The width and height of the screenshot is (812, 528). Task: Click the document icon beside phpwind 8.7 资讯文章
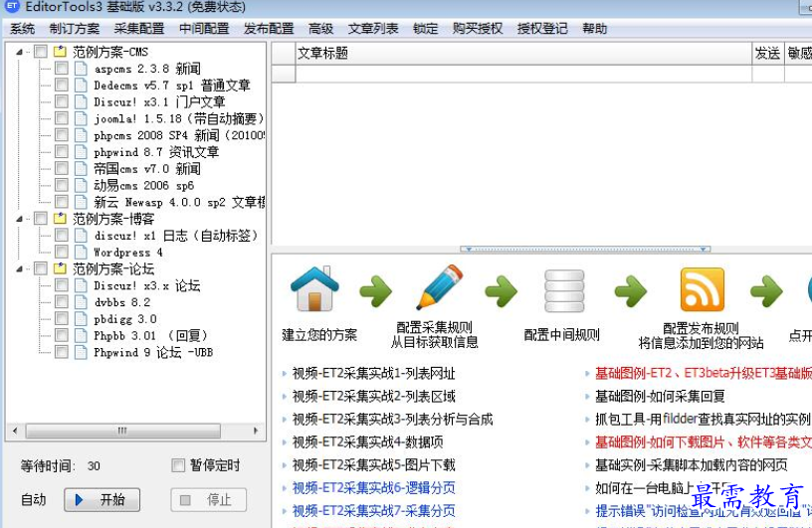tap(81, 152)
